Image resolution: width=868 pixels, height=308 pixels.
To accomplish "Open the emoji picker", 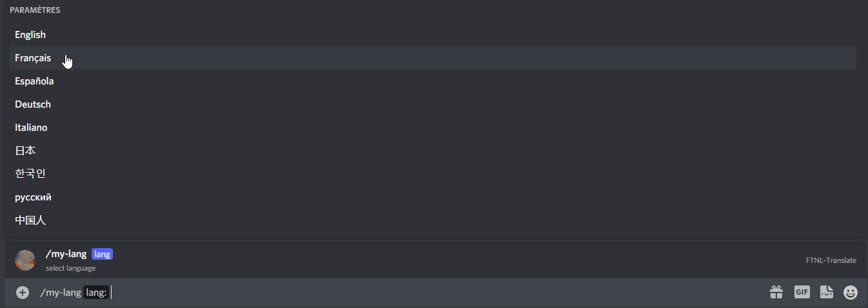I will tap(851, 293).
